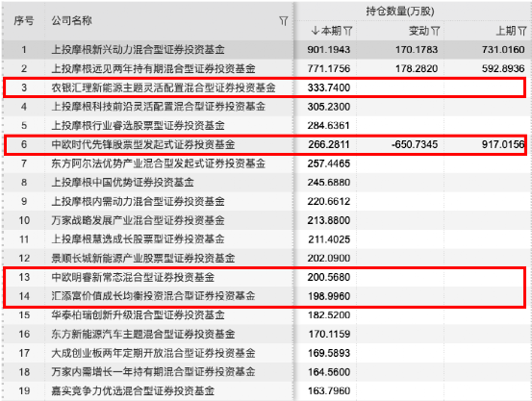Open filter icon beside 上期 header
The width and height of the screenshot is (532, 401).
coord(522,31)
